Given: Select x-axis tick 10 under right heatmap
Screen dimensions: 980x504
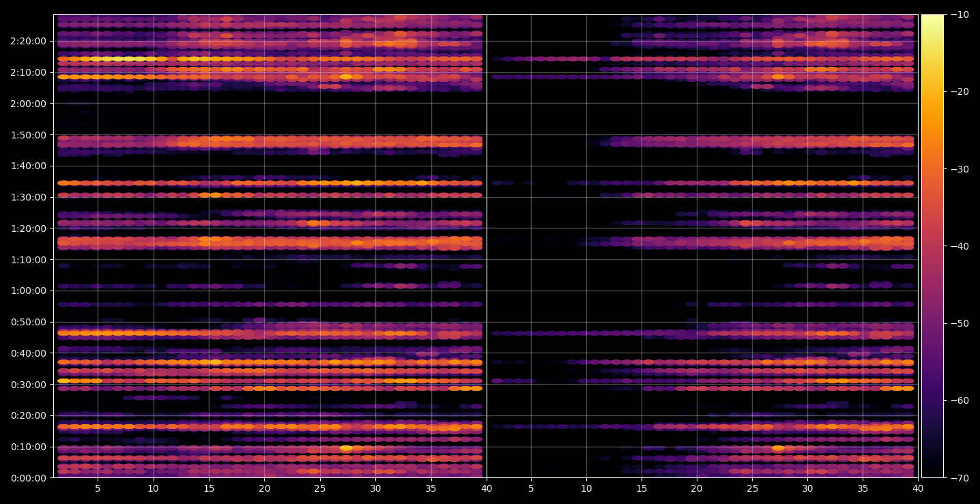Looking at the screenshot, I should pyautogui.click(x=586, y=488).
